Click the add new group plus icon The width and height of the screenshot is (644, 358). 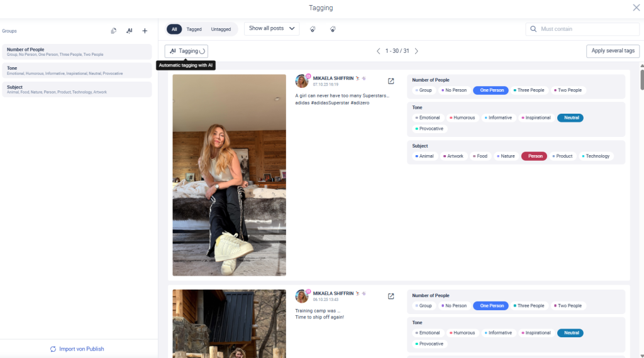click(145, 31)
